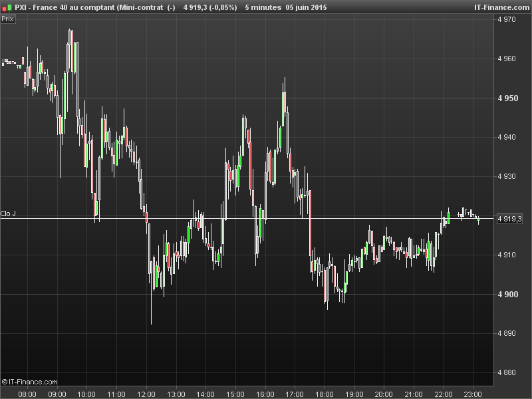Click the 14:00 time axis label

click(205, 394)
